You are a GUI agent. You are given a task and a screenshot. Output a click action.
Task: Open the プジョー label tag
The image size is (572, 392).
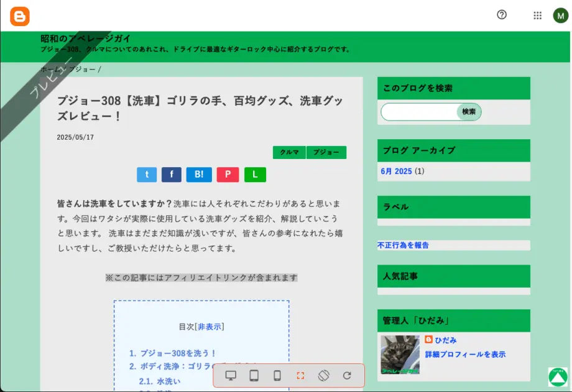326,152
